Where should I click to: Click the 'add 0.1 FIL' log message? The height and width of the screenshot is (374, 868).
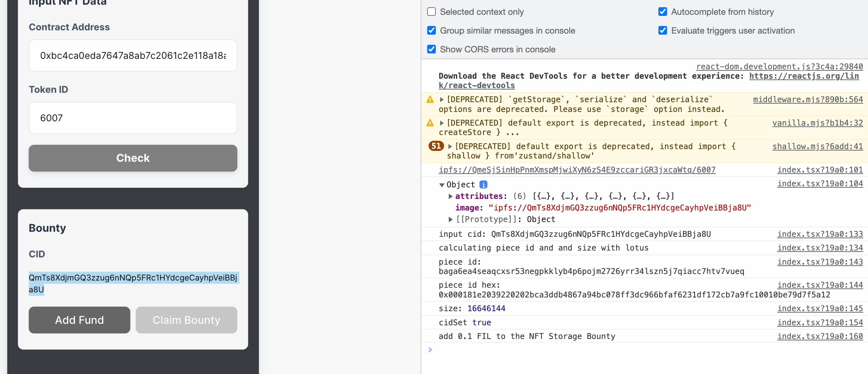(x=527, y=336)
